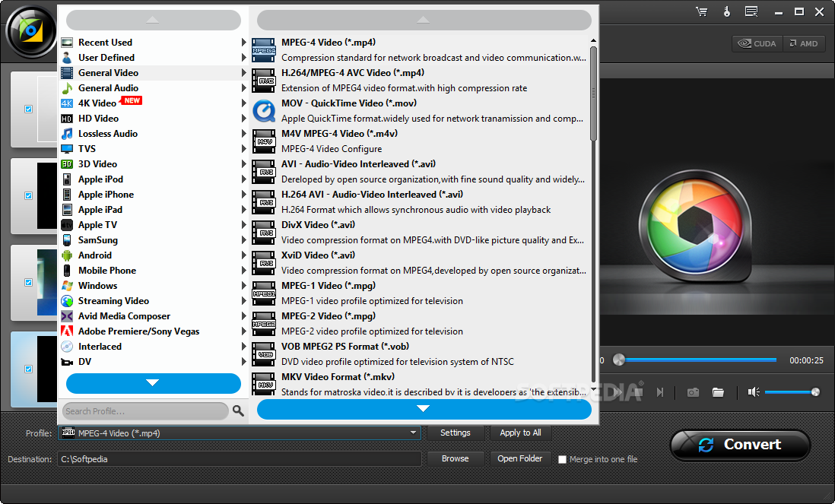This screenshot has height=504, width=835.
Task: Open the Mobile Phone category
Action: [x=153, y=271]
